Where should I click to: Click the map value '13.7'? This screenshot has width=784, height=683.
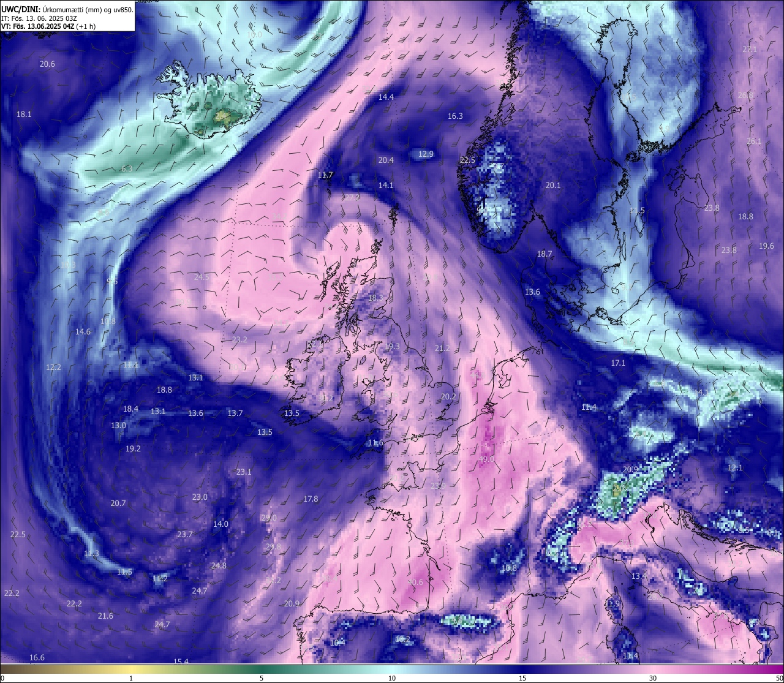(x=235, y=413)
